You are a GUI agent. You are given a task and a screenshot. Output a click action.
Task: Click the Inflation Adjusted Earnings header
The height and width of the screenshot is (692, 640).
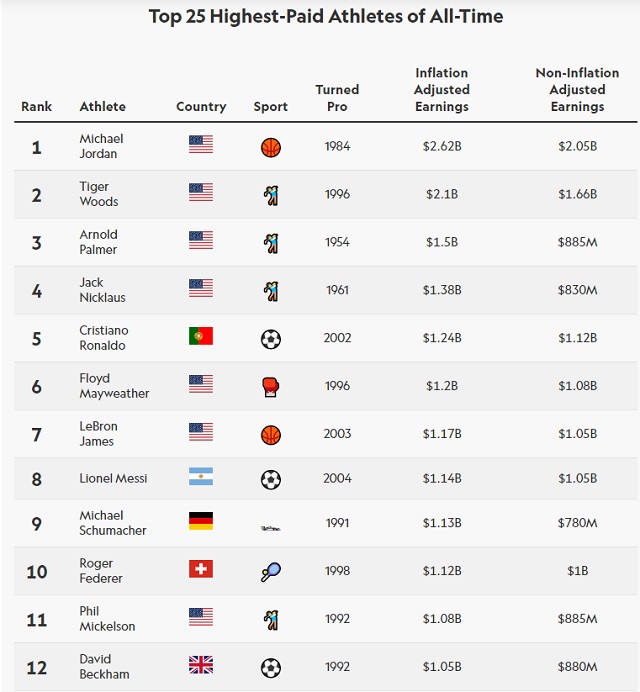pos(441,90)
